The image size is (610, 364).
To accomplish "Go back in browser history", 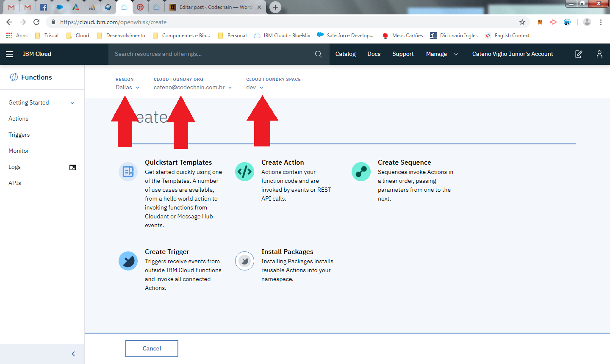I will click(x=9, y=22).
